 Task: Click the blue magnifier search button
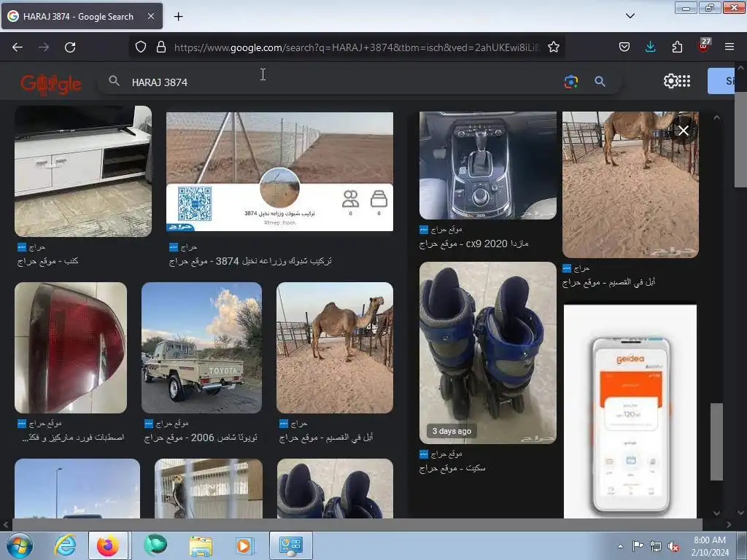tap(600, 82)
